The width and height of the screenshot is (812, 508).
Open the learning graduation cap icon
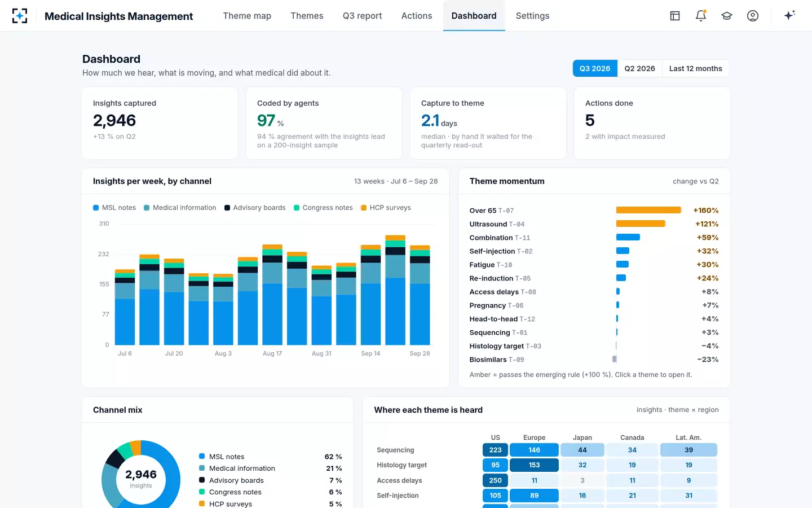tap(727, 16)
